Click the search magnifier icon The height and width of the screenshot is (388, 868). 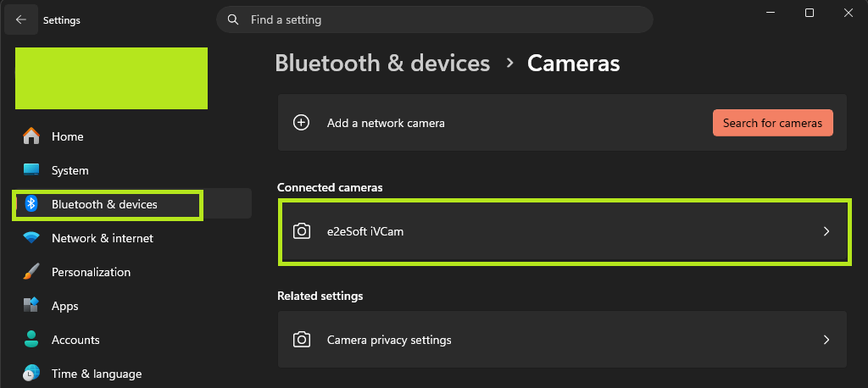(x=234, y=20)
